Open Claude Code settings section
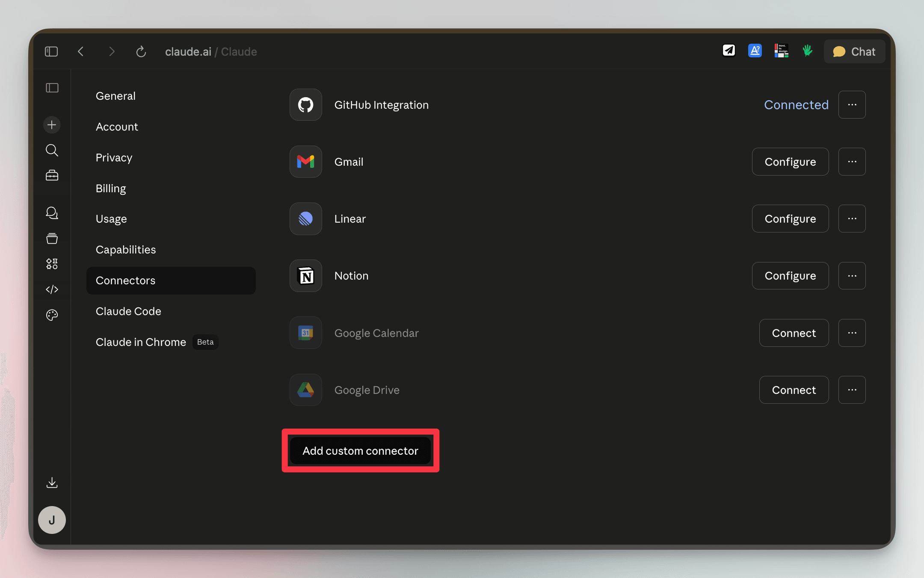924x578 pixels. click(171, 311)
